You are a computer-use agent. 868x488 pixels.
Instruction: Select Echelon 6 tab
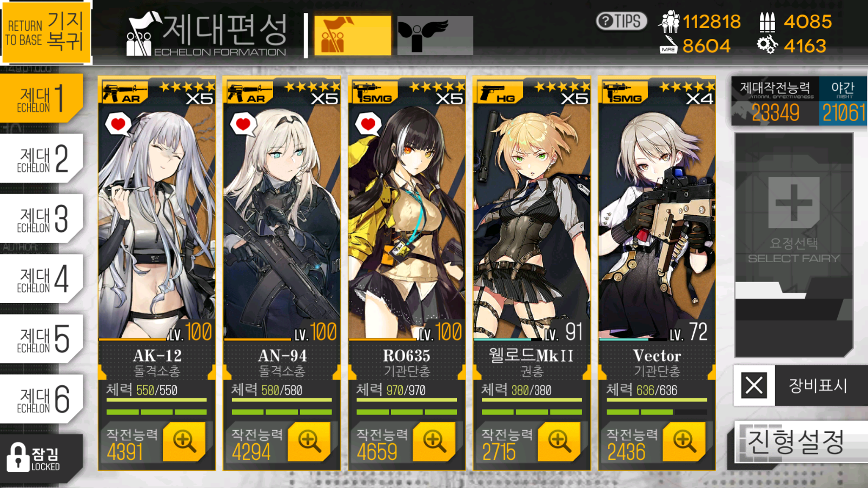(42, 399)
